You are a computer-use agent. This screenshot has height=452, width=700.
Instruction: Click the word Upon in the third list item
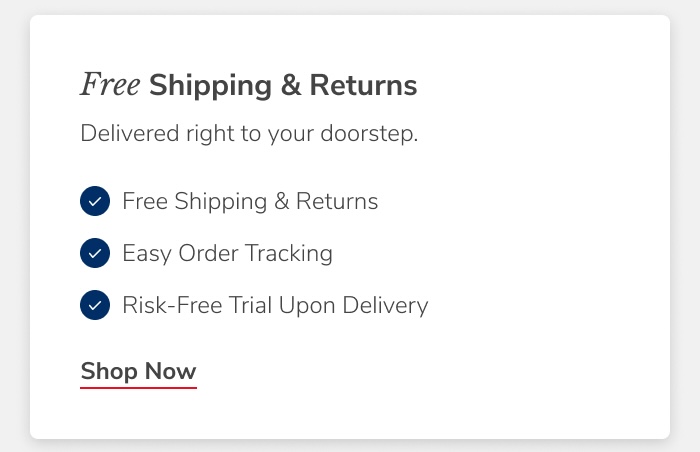pyautogui.click(x=306, y=305)
